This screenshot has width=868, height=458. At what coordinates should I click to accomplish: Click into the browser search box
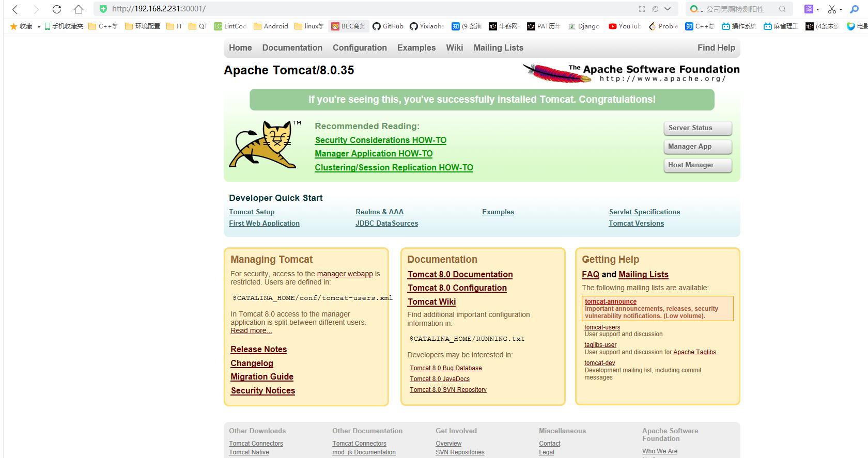tap(740, 9)
